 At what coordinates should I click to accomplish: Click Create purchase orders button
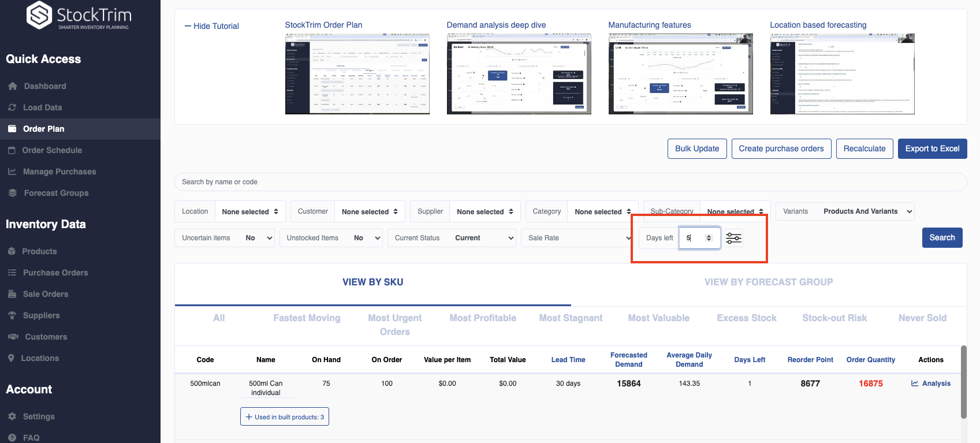click(781, 148)
